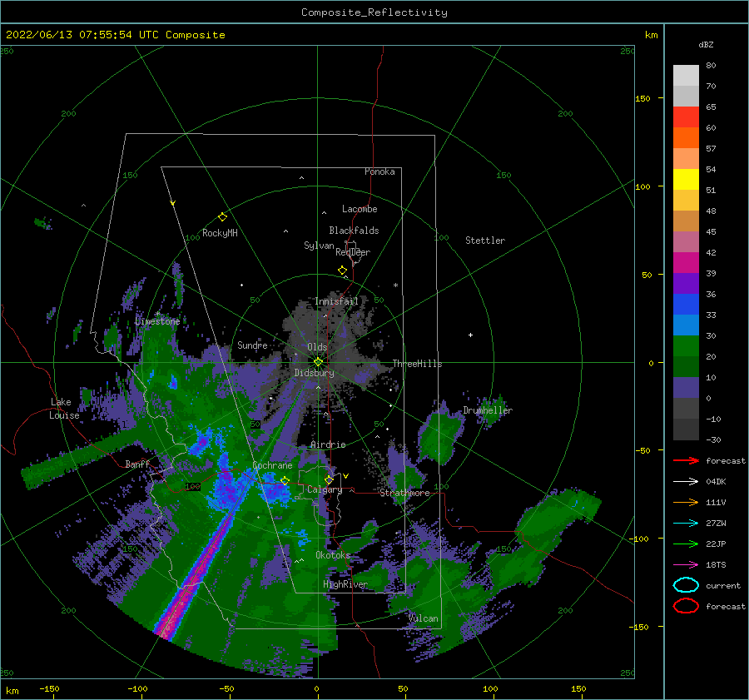
Task: Click the Banff label
Action: pyautogui.click(x=137, y=464)
